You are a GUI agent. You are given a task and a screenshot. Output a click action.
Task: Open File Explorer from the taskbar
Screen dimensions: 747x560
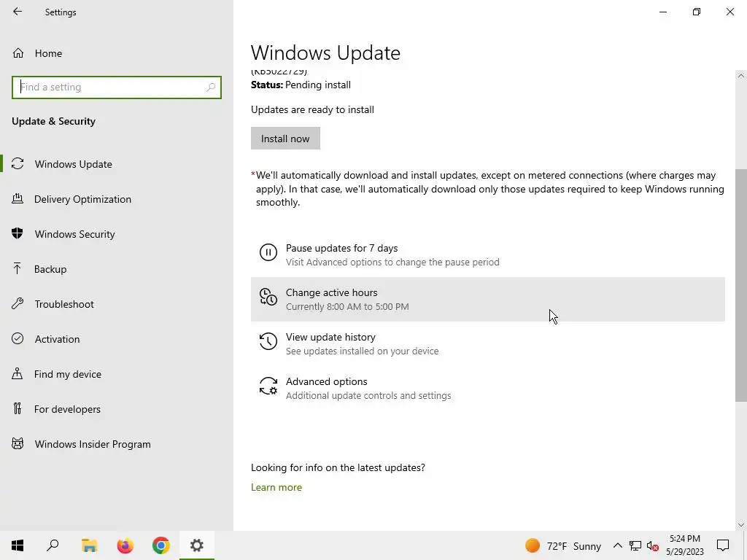[89, 545]
